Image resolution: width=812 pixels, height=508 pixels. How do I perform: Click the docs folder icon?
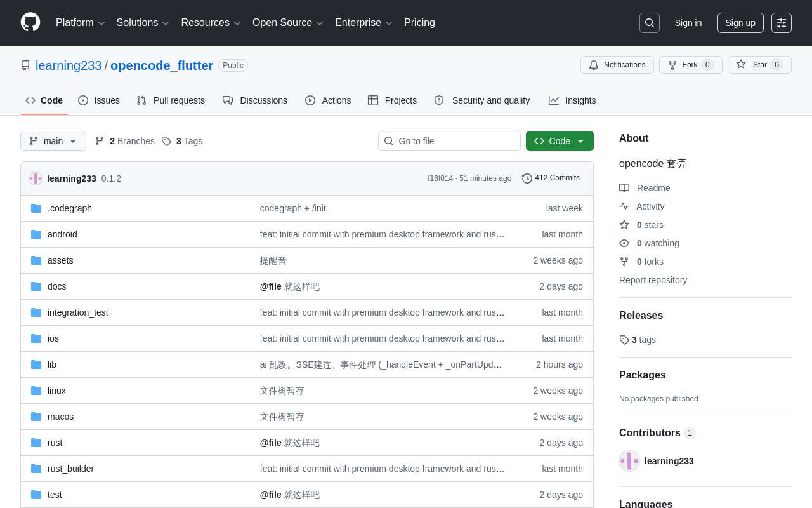[36, 286]
